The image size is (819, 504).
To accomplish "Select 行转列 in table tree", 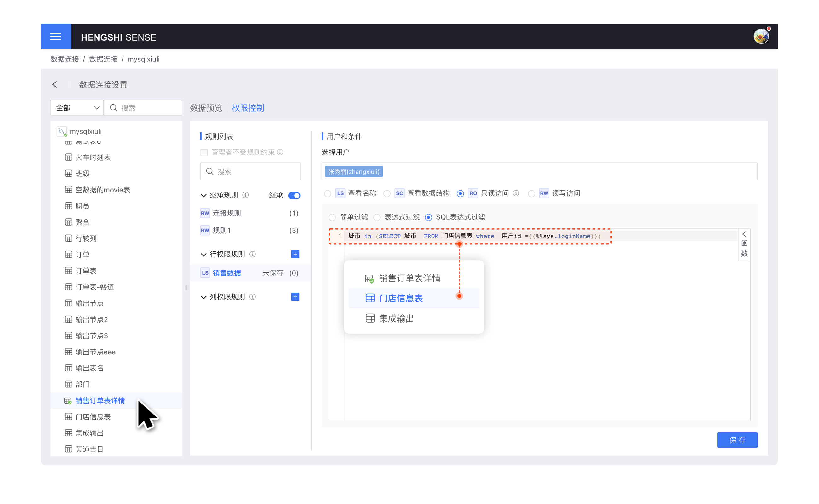I will 116,238.
